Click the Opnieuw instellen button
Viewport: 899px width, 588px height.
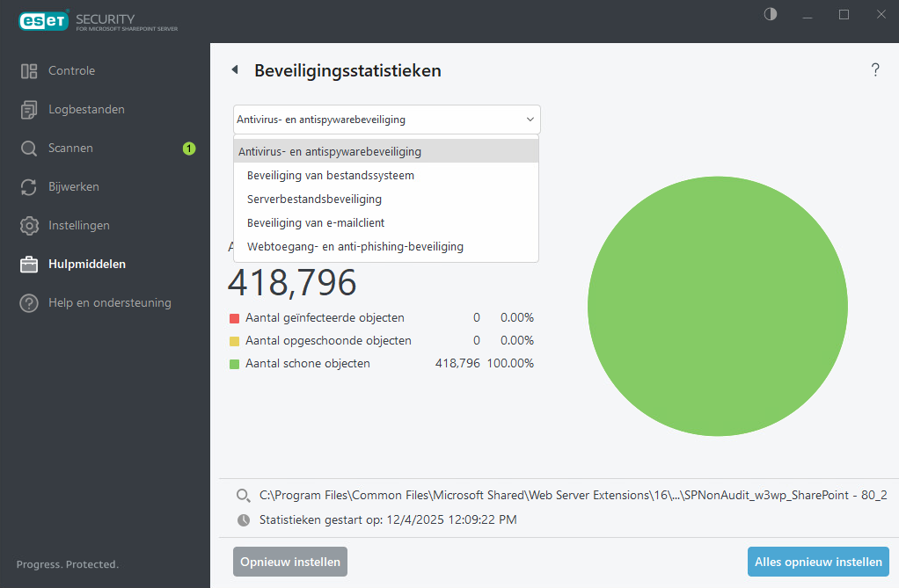pyautogui.click(x=289, y=562)
